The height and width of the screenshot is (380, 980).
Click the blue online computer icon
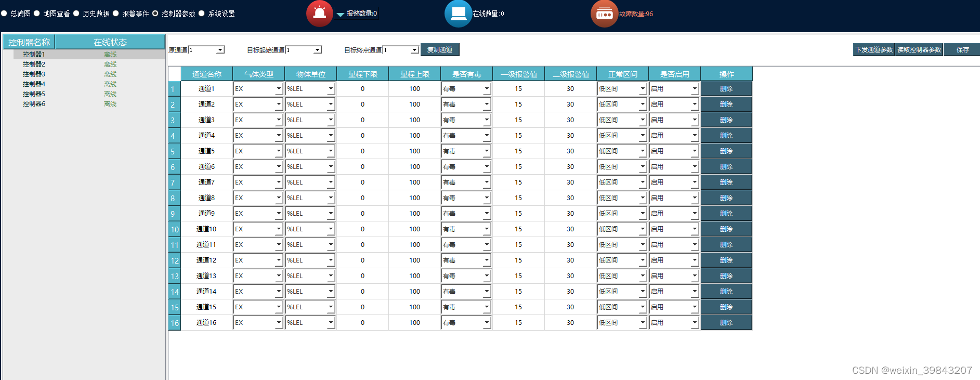point(458,14)
